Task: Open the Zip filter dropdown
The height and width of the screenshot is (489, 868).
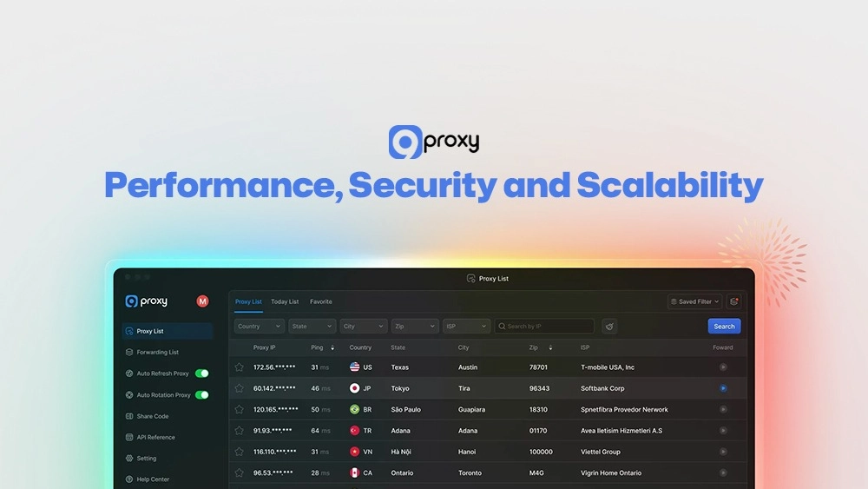Action: (x=415, y=327)
